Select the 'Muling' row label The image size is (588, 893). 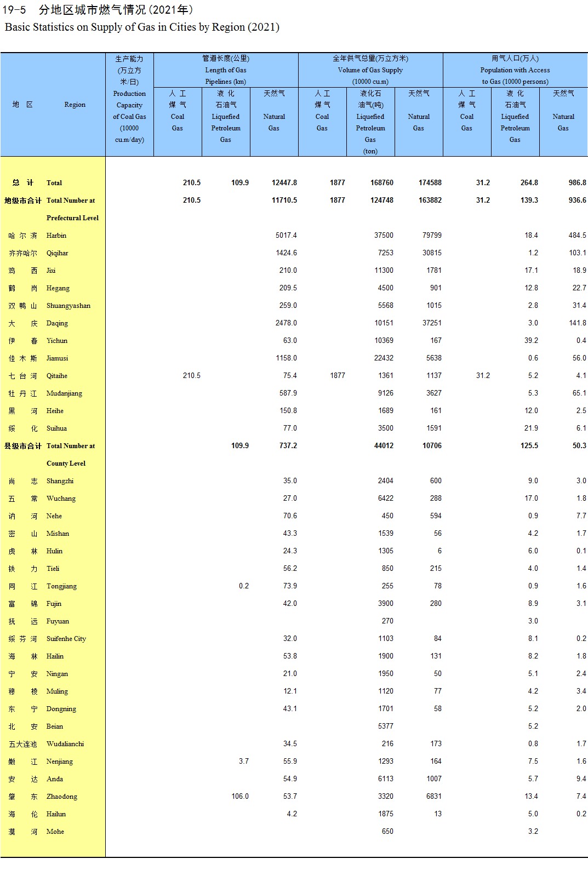click(57, 691)
